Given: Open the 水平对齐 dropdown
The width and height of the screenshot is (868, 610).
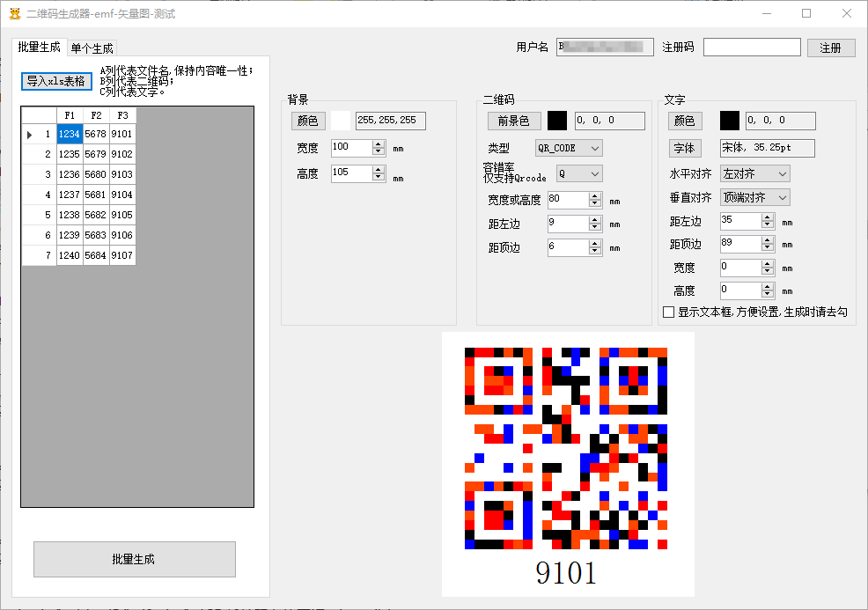Looking at the screenshot, I should click(x=755, y=173).
